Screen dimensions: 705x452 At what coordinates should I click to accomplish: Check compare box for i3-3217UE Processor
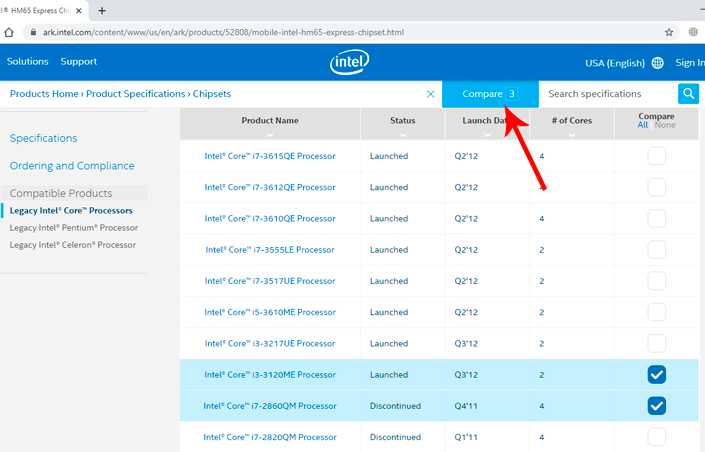656,344
